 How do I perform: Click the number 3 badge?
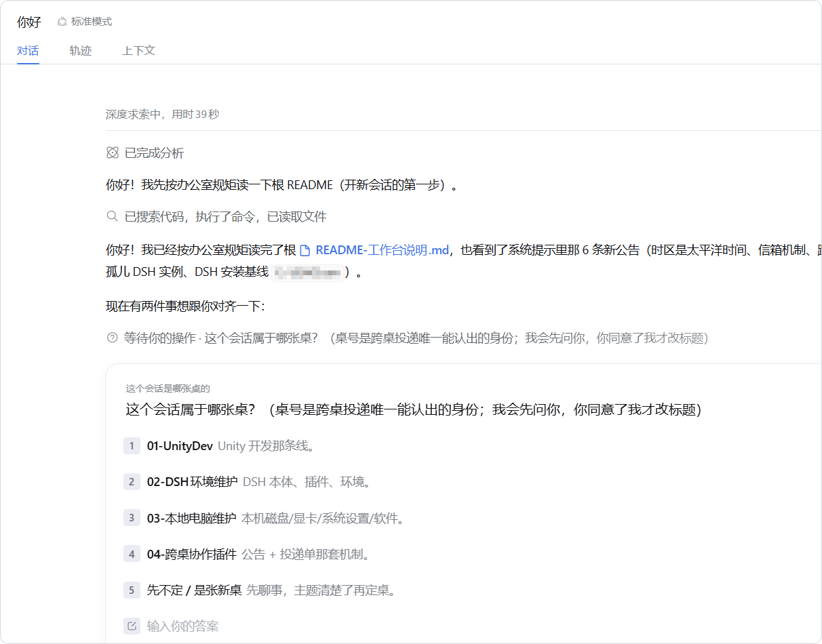click(x=132, y=518)
